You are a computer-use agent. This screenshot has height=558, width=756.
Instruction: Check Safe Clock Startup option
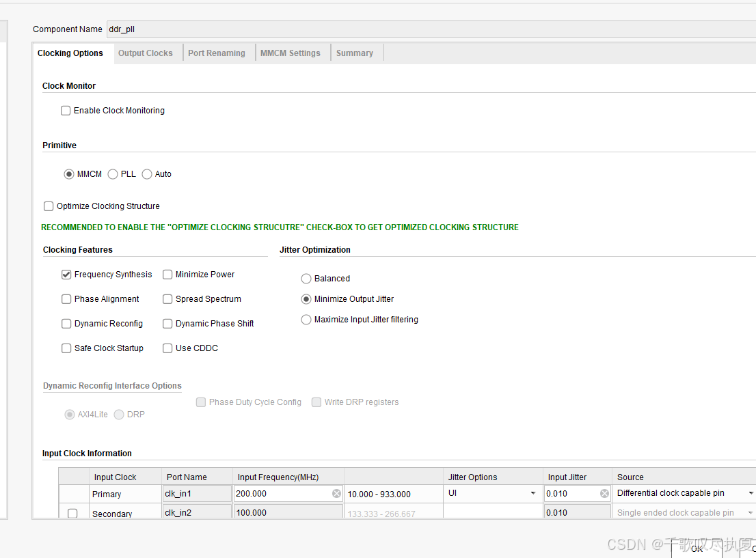(66, 348)
